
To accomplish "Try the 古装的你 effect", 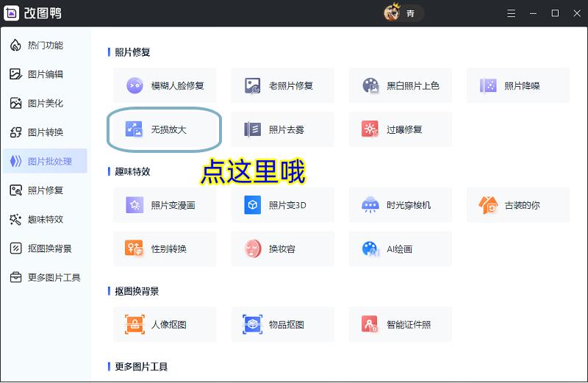I will coord(518,205).
